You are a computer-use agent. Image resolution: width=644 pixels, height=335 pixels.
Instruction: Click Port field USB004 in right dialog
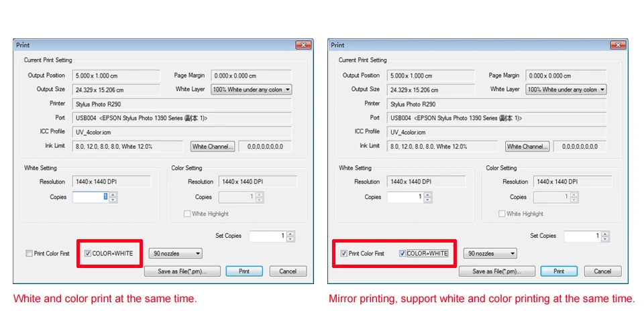pyautogui.click(x=496, y=118)
